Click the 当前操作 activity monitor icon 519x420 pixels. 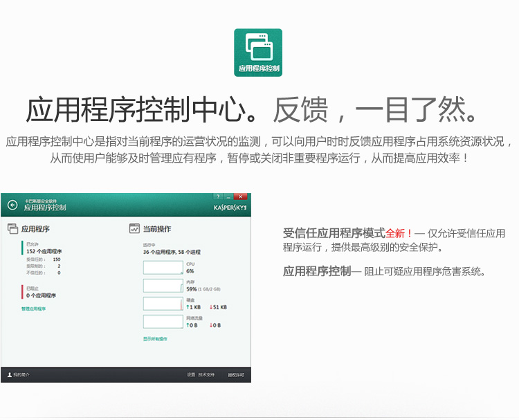pyautogui.click(x=134, y=229)
